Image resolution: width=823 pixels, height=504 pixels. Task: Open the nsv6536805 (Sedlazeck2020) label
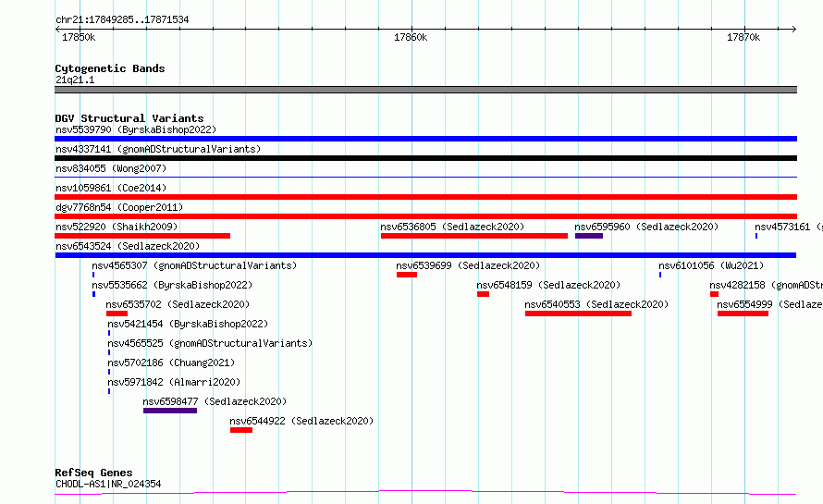(452, 227)
